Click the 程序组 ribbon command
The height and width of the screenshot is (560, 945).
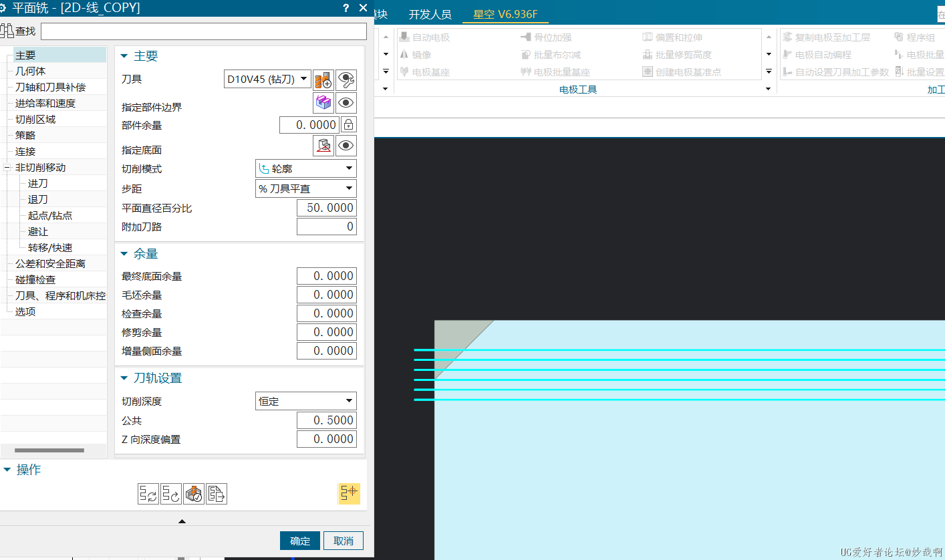coord(915,37)
